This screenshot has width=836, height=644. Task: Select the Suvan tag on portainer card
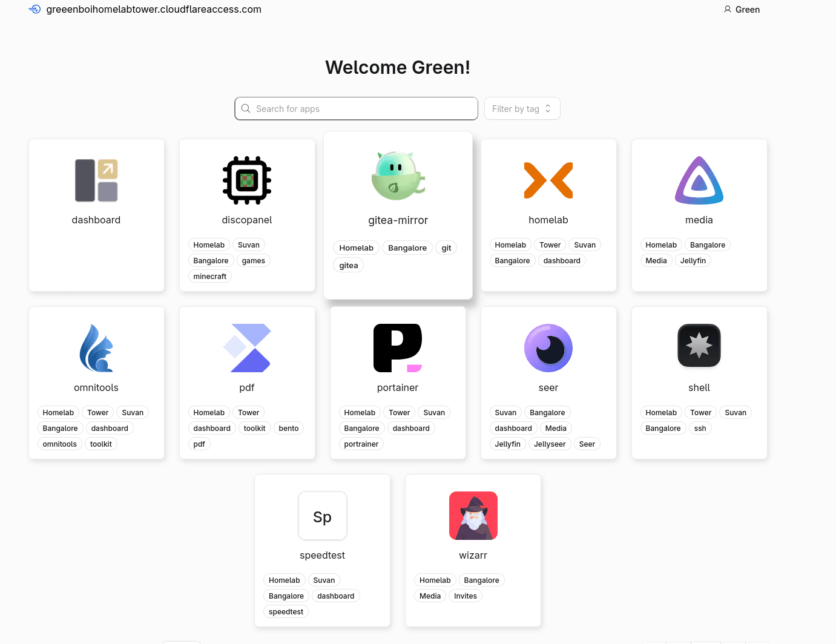(434, 413)
